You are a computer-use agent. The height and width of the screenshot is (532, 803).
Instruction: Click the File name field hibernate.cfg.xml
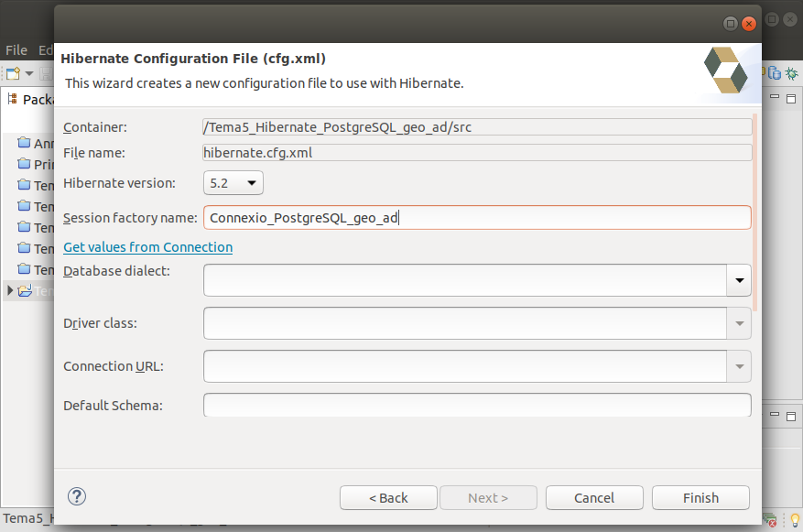point(477,153)
